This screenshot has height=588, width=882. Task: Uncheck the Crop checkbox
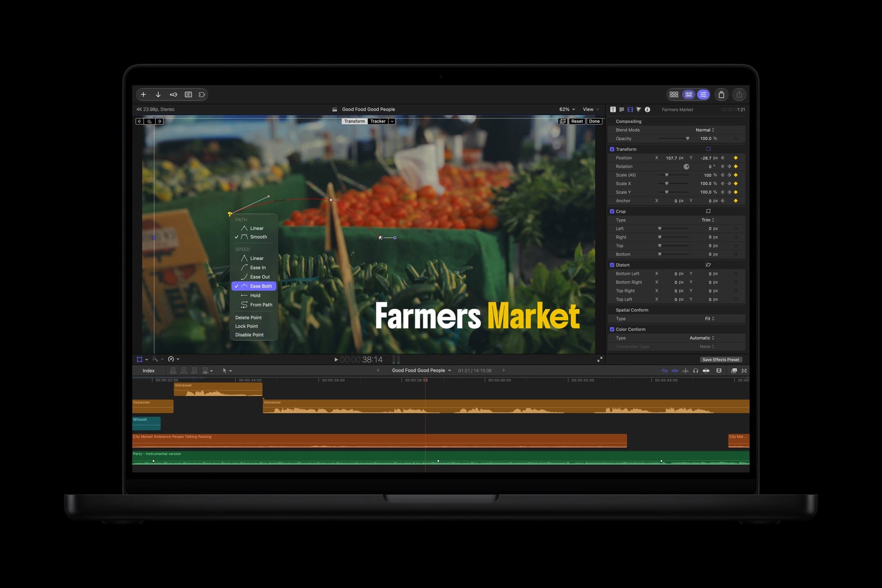pyautogui.click(x=612, y=211)
